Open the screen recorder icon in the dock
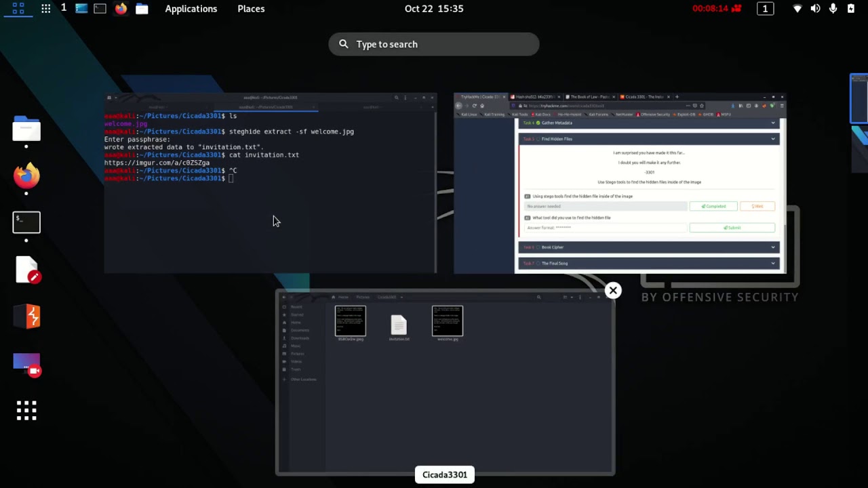This screenshot has height=488, width=868. click(x=26, y=363)
